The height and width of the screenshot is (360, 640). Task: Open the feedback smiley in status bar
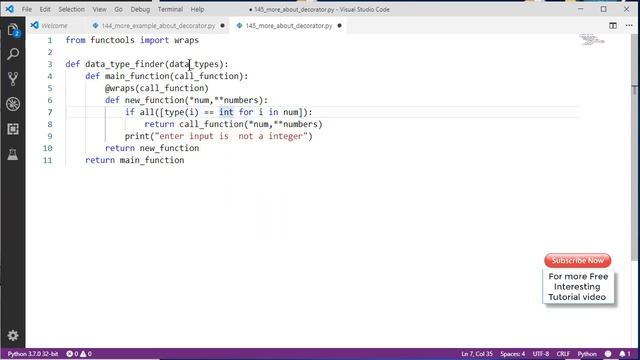click(x=608, y=354)
